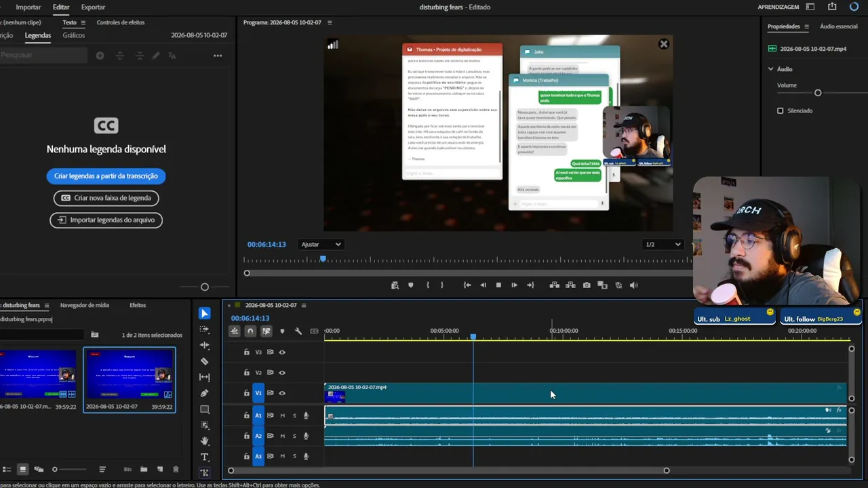Open the share icon at top right
This screenshot has height=488, width=868.
[x=832, y=7]
